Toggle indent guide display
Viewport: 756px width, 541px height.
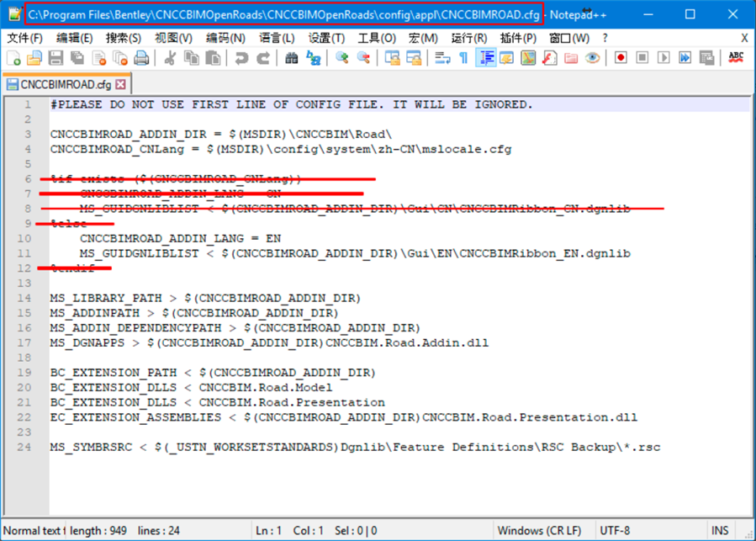point(485,58)
